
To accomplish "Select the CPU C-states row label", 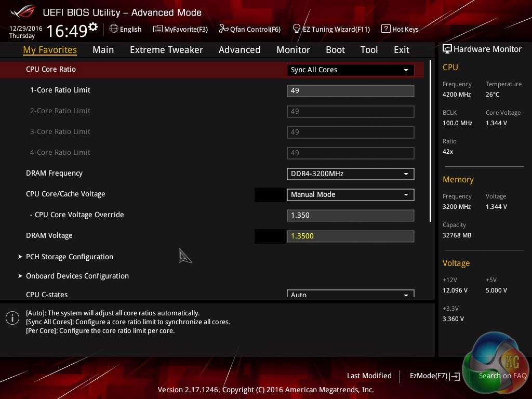I will click(x=47, y=295).
